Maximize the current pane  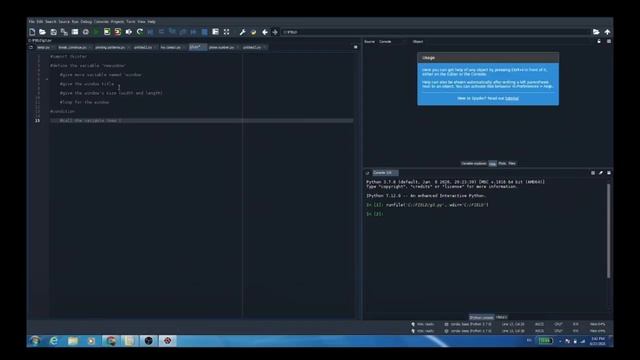216,32
